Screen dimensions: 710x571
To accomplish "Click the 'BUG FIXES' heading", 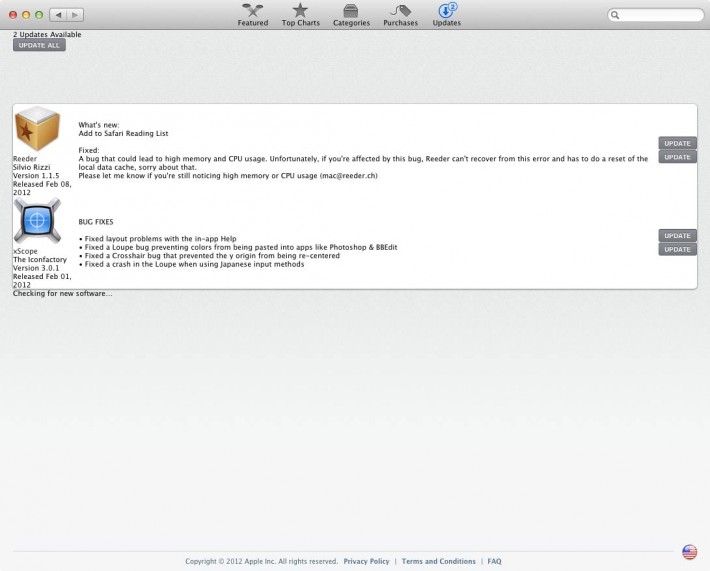I will (x=96, y=222).
